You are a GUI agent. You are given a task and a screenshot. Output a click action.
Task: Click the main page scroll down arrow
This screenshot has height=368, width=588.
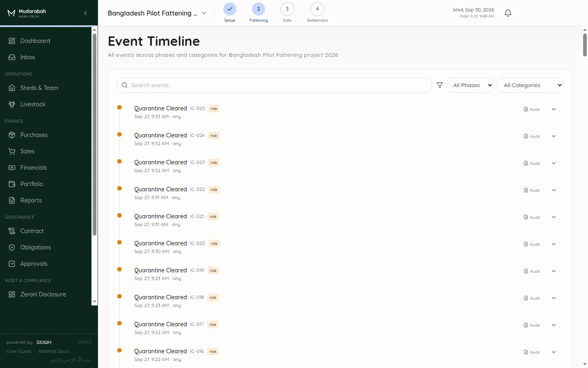pyautogui.click(x=585, y=364)
